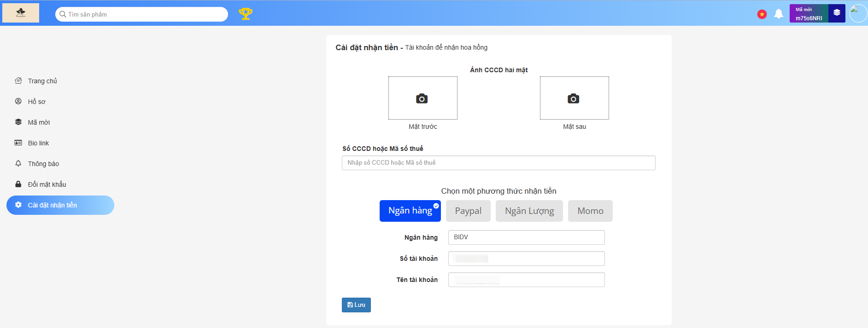Upload back-side CCCD photo via camera icon
The image size is (868, 328).
click(x=574, y=98)
